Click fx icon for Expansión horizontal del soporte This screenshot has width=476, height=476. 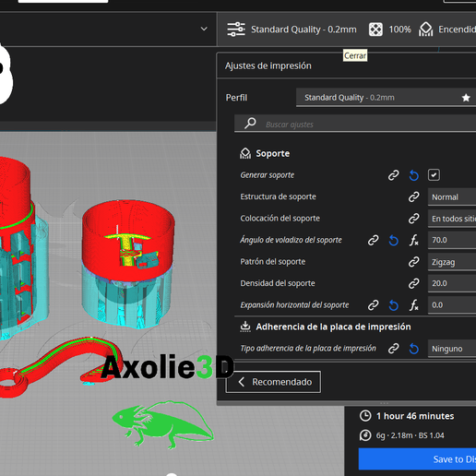pyautogui.click(x=414, y=305)
